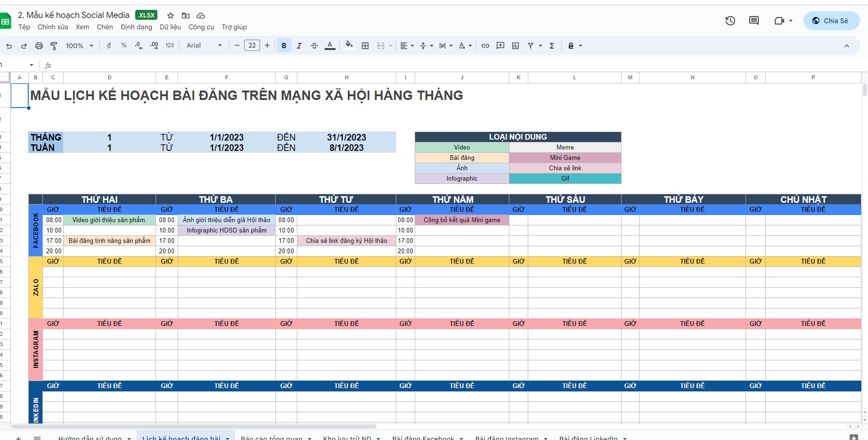The image size is (868, 440).
Task: Click the Redo icon
Action: 24,46
